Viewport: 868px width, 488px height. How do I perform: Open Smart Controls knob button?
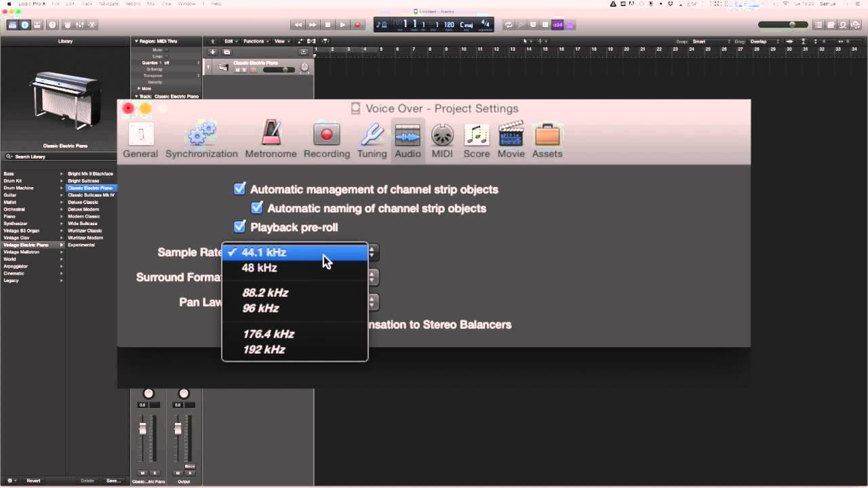[67, 25]
